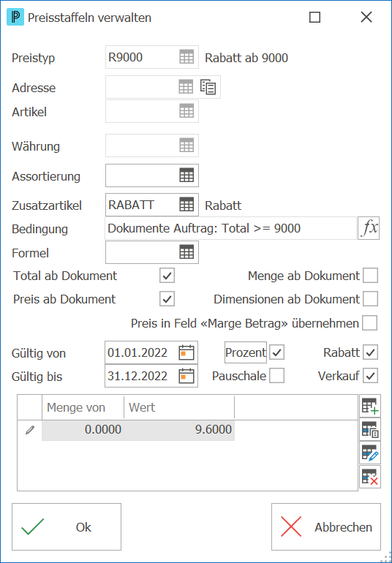
Task: Confirm with the Ok button
Action: [67, 526]
